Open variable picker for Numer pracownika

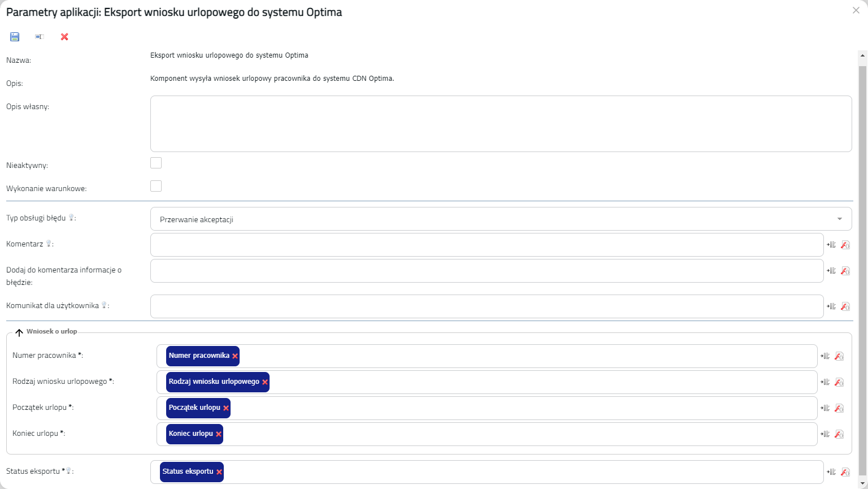tap(825, 356)
